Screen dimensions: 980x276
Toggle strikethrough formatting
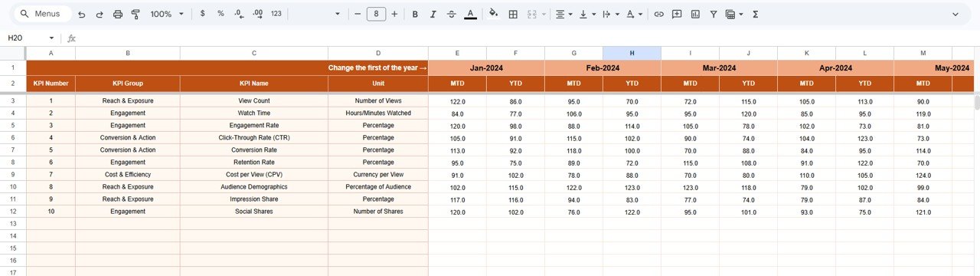coord(451,14)
